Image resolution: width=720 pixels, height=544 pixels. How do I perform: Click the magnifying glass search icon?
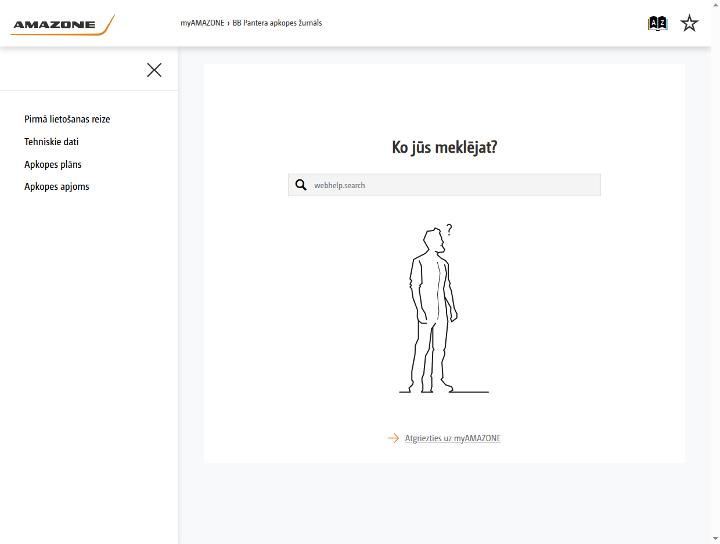coord(301,185)
